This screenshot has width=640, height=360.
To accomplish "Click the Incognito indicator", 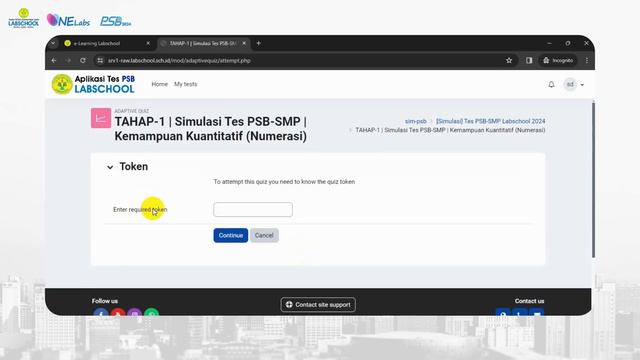I will click(x=558, y=60).
